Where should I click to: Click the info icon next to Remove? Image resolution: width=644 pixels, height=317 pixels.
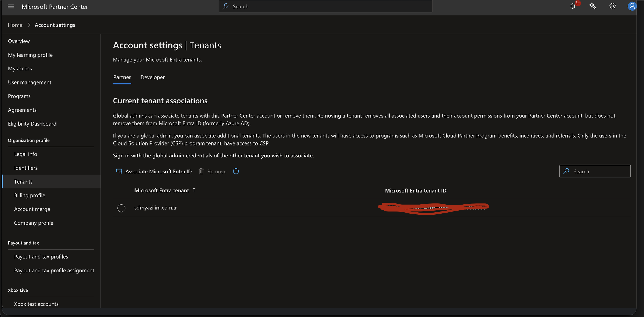tap(236, 171)
